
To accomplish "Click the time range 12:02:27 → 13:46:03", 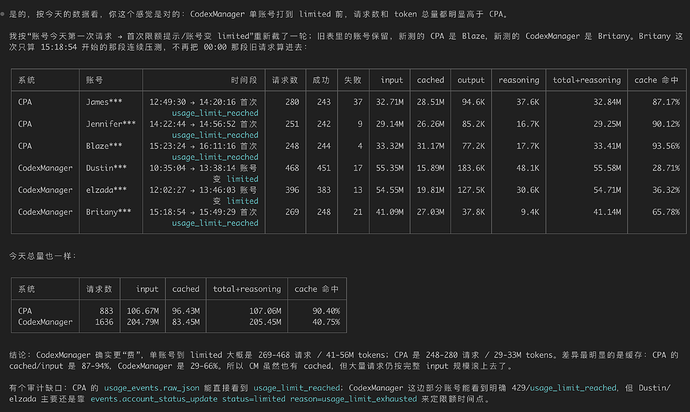I will [192, 190].
